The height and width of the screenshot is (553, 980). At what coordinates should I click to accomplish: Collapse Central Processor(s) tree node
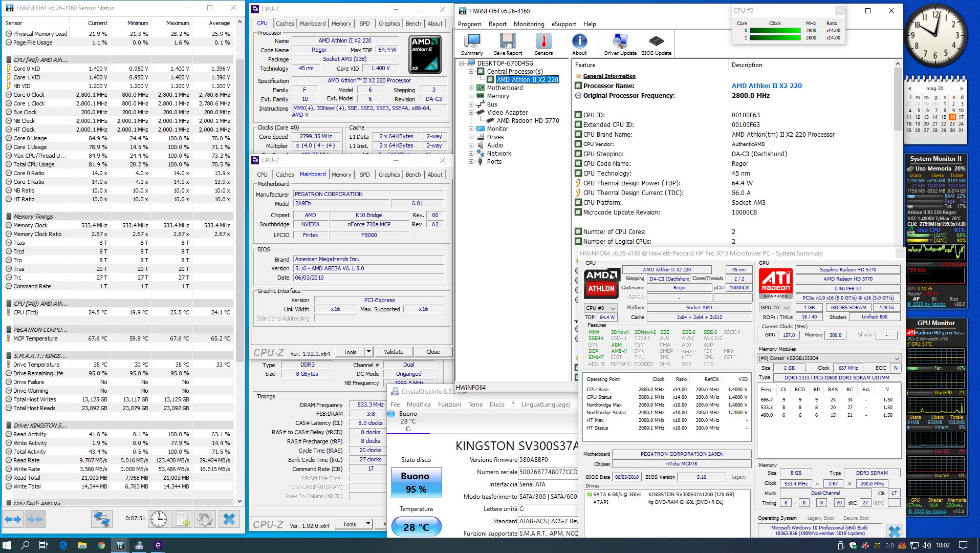[x=471, y=72]
